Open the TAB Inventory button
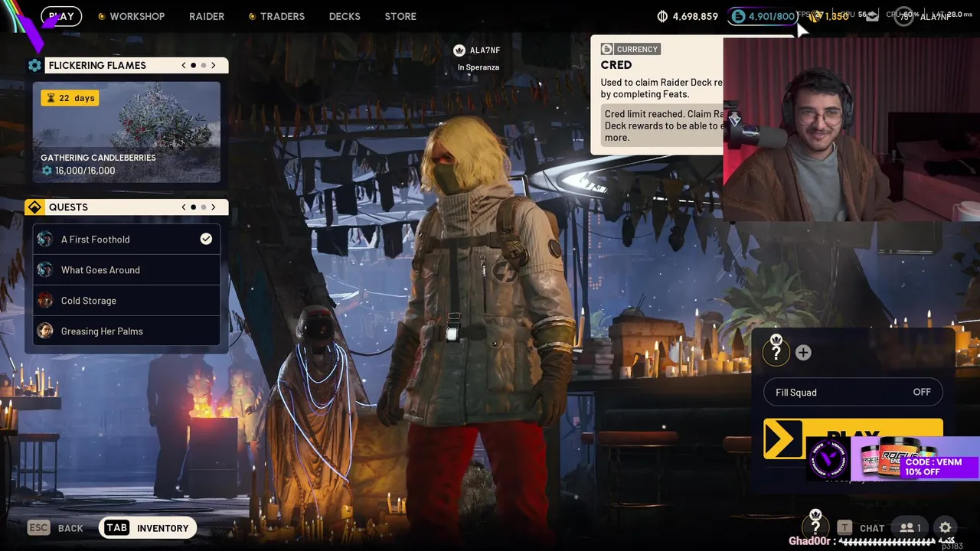 click(x=148, y=528)
